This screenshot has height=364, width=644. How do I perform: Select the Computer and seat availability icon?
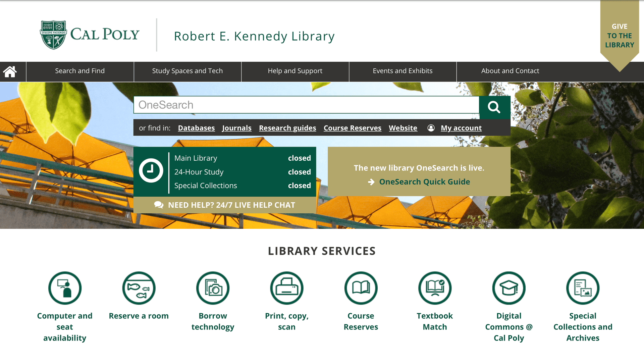(64, 288)
